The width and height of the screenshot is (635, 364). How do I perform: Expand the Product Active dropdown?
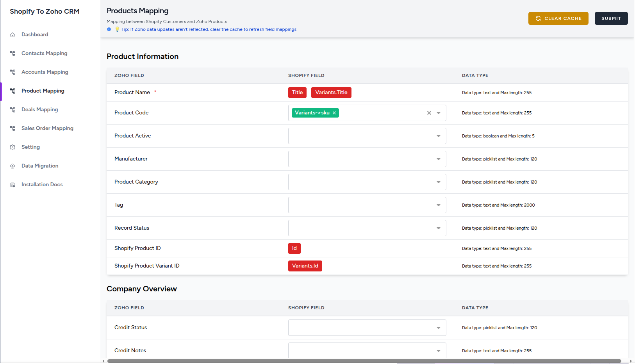tap(438, 136)
